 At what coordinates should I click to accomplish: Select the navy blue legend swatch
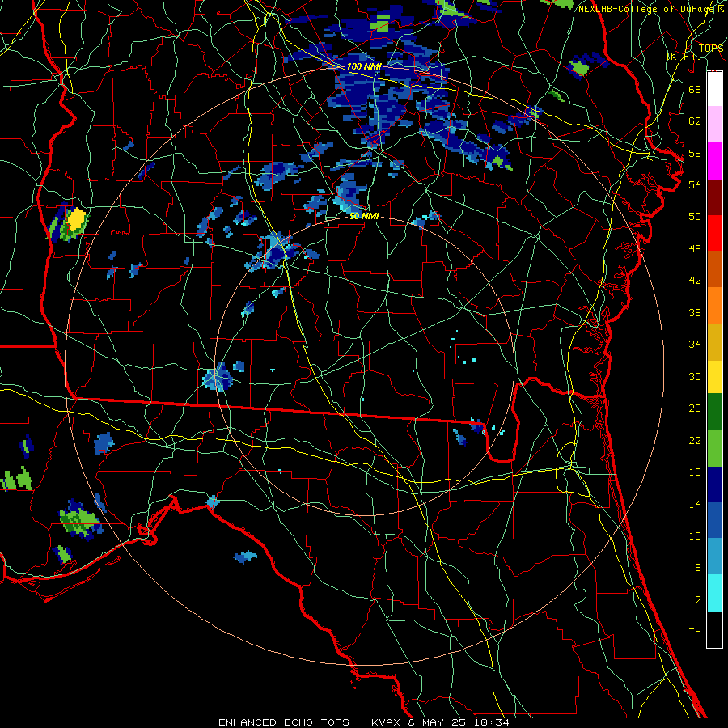pyautogui.click(x=714, y=485)
